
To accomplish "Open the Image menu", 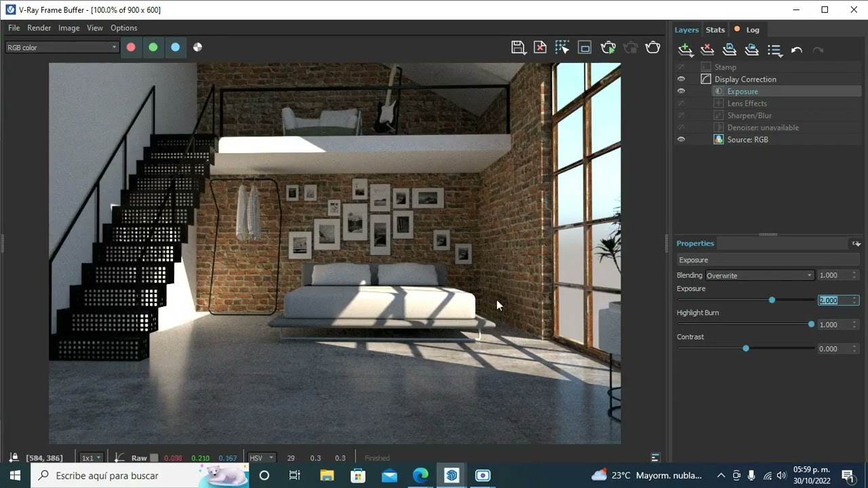I will (x=68, y=28).
